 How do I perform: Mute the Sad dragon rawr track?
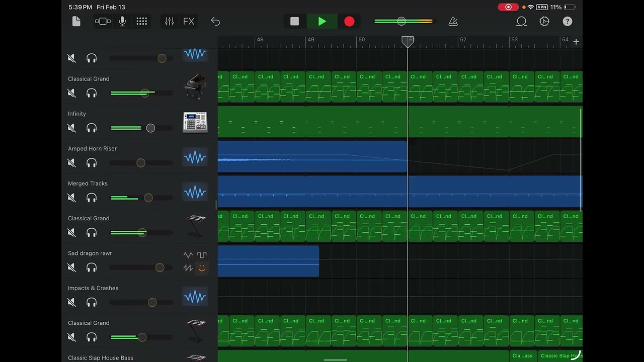[71, 267]
